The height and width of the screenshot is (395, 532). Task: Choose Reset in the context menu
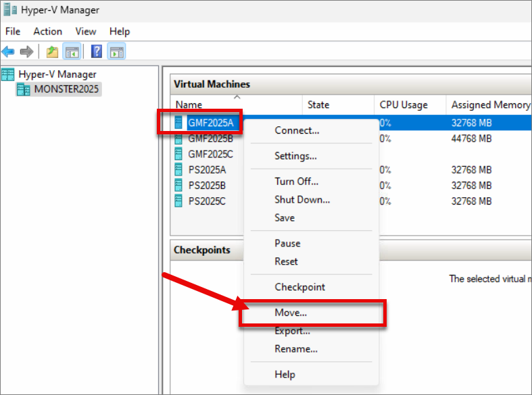[311, 261]
